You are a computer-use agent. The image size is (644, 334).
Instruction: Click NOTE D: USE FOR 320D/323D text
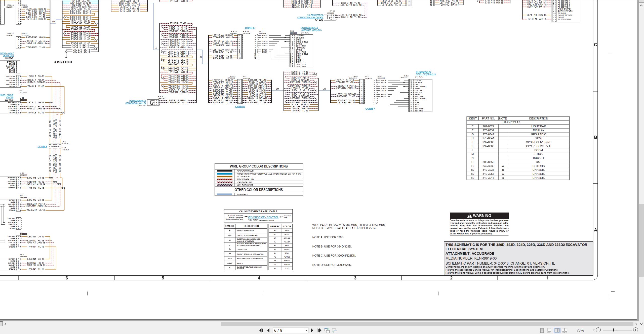tap(332, 265)
